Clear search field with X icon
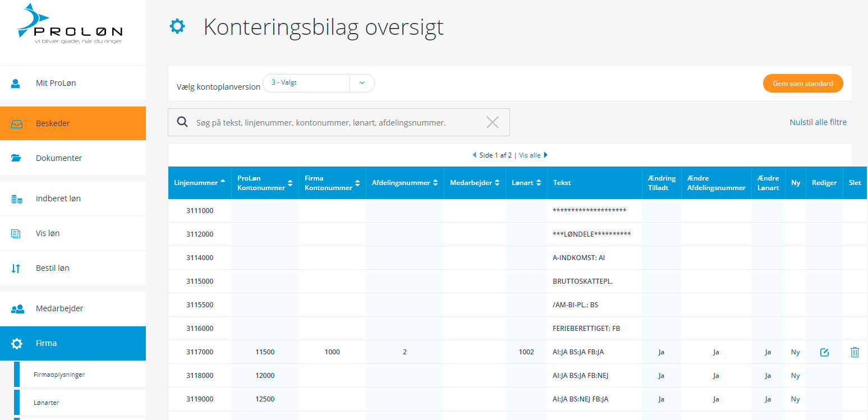 tap(492, 122)
